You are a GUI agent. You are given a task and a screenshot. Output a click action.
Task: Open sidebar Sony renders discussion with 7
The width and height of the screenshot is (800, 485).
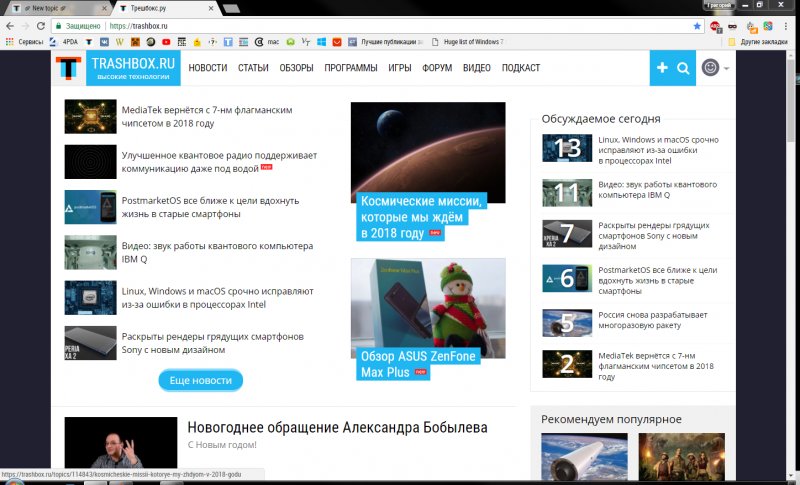click(x=654, y=236)
